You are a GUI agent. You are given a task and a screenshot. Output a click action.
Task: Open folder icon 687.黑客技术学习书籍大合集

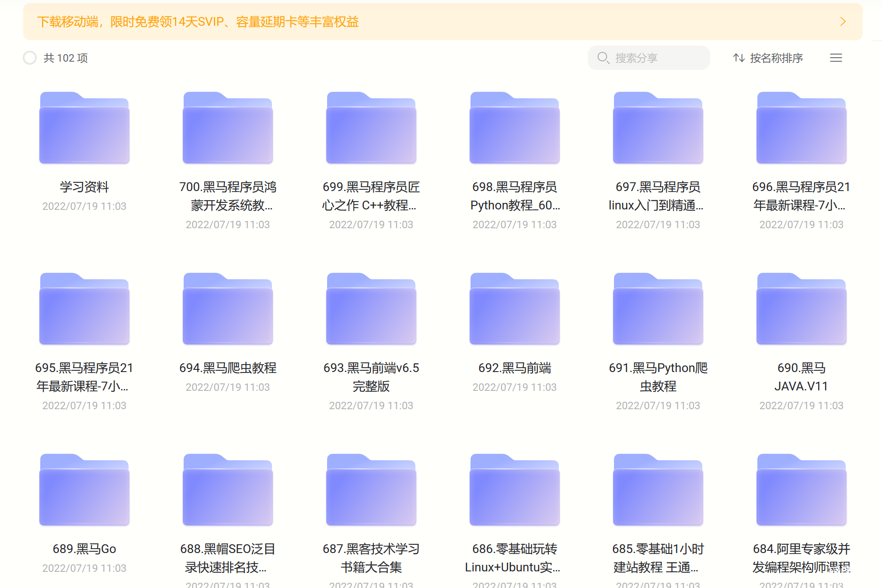click(371, 490)
